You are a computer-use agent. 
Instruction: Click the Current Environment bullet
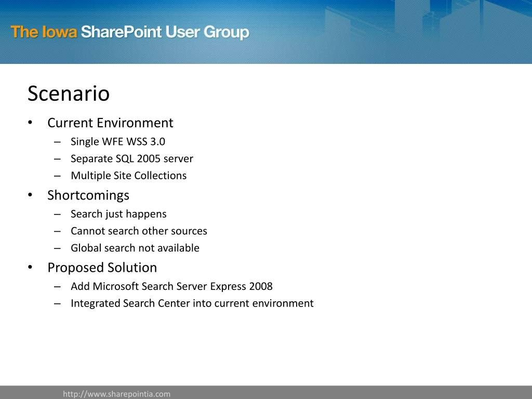pyautogui.click(x=110, y=123)
